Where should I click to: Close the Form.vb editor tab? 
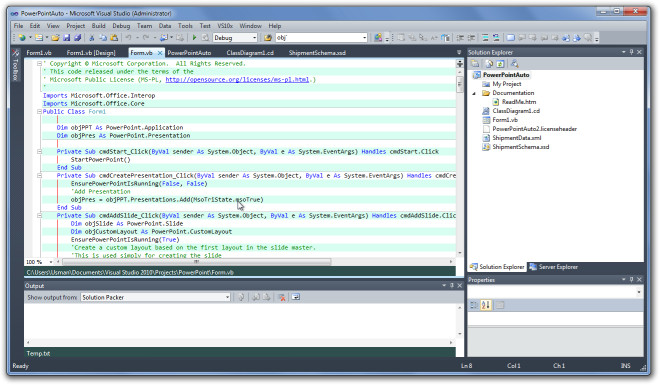160,53
